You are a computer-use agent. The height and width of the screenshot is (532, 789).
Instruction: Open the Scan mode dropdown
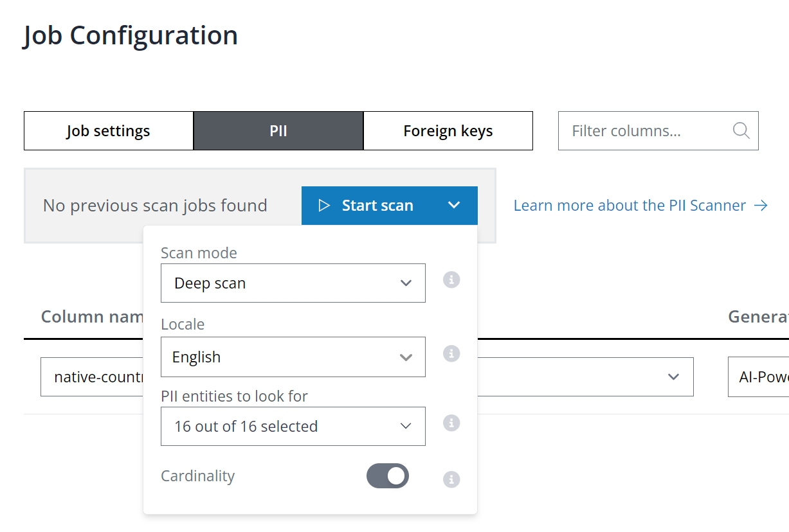click(x=293, y=283)
